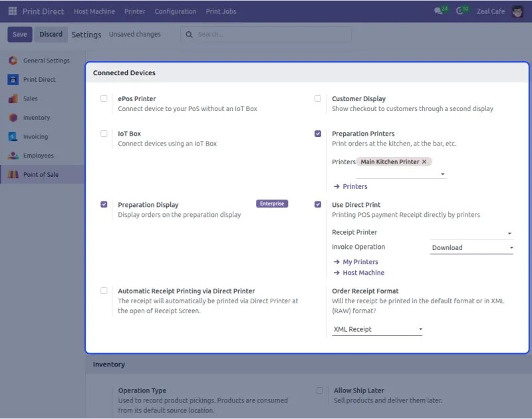Follow the My Printers link
The width and height of the screenshot is (532, 419).
click(360, 262)
